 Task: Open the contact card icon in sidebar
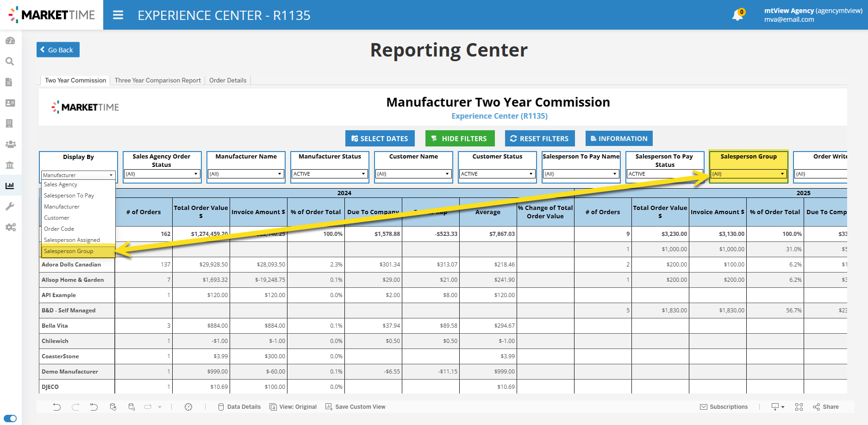tap(10, 103)
